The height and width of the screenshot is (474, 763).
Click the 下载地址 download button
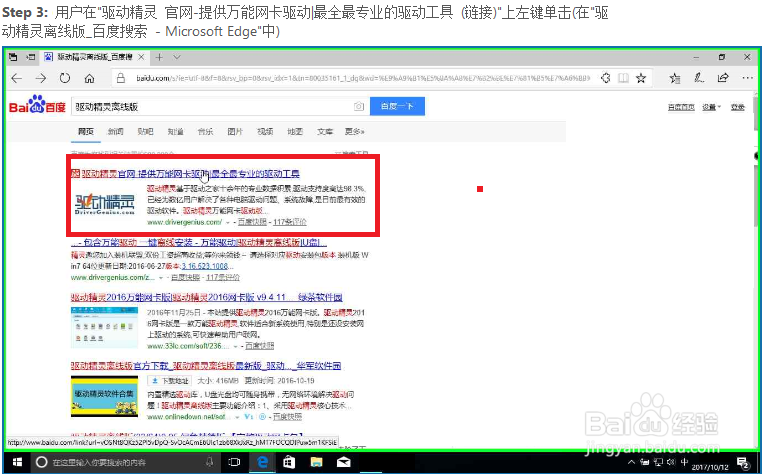click(x=168, y=381)
